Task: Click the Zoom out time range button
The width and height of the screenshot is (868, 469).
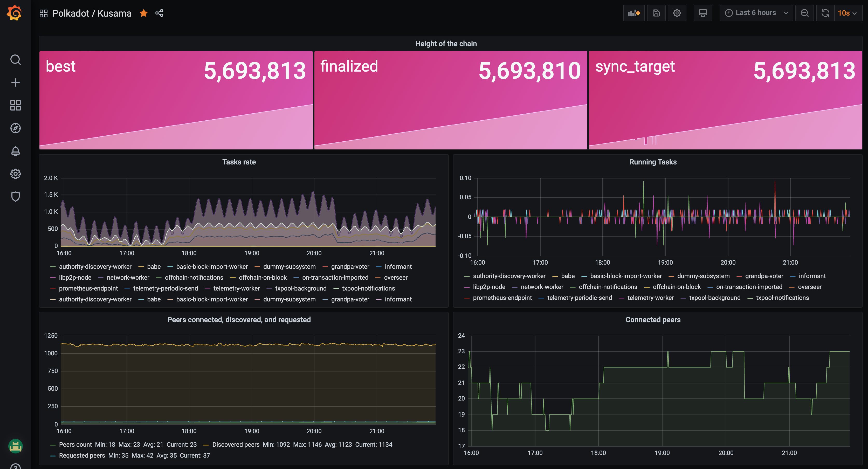Action: (804, 13)
